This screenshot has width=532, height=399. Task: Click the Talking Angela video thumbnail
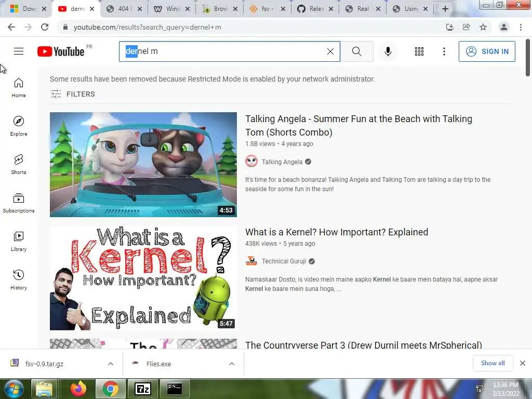click(143, 165)
